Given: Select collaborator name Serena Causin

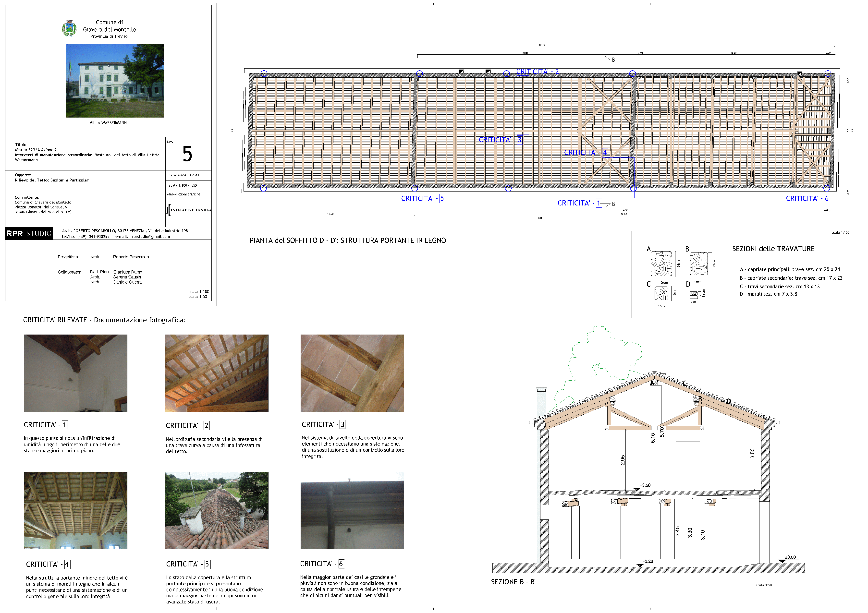Looking at the screenshot, I should (127, 277).
